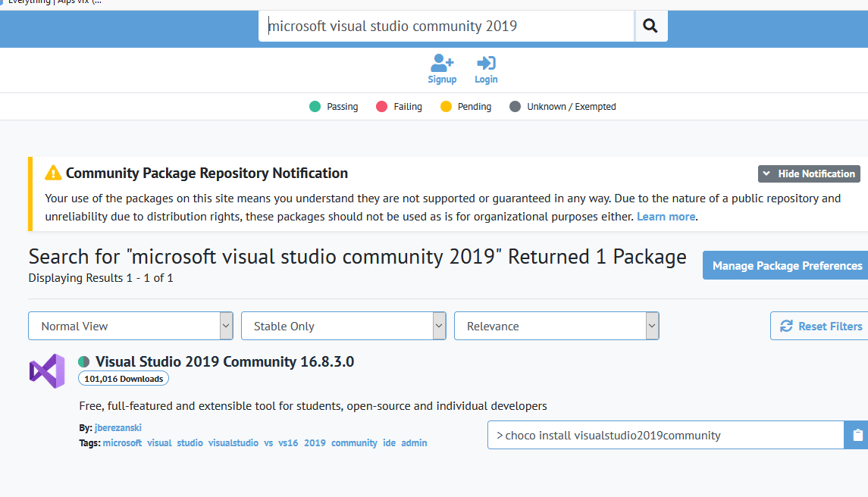
Task: Click the package status indicator circle
Action: 84,362
